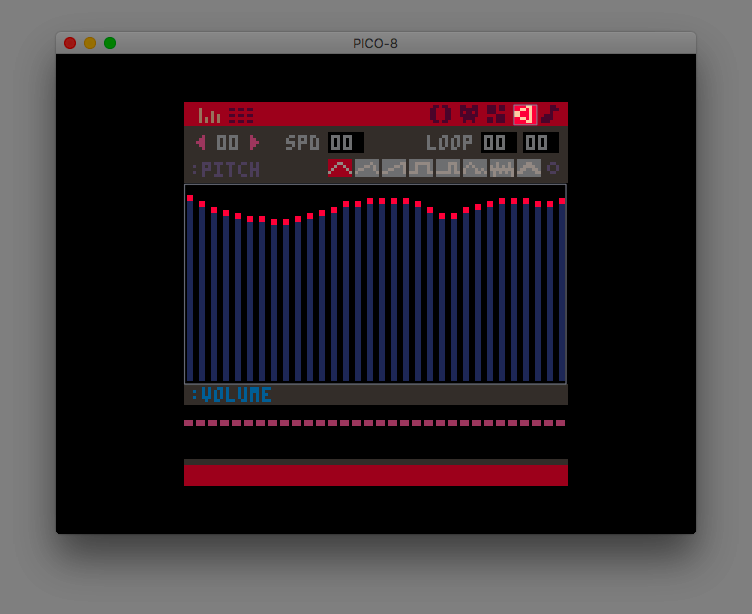752x614 pixels.
Task: Click the first volume square in row
Action: point(188,423)
